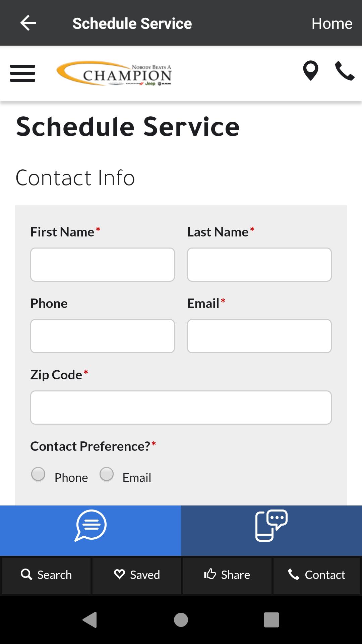Tap the phone call icon in header
The width and height of the screenshot is (362, 644).
click(x=345, y=71)
